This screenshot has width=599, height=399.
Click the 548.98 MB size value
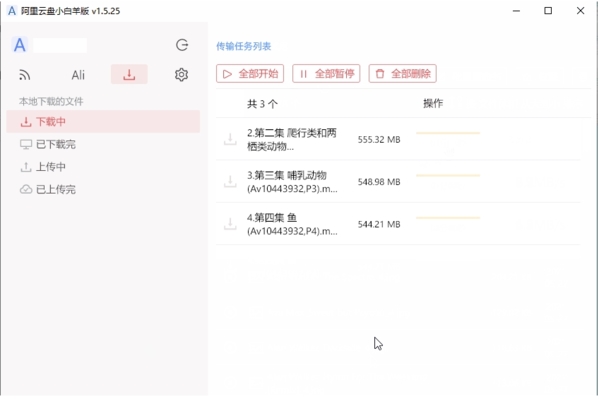point(379,182)
